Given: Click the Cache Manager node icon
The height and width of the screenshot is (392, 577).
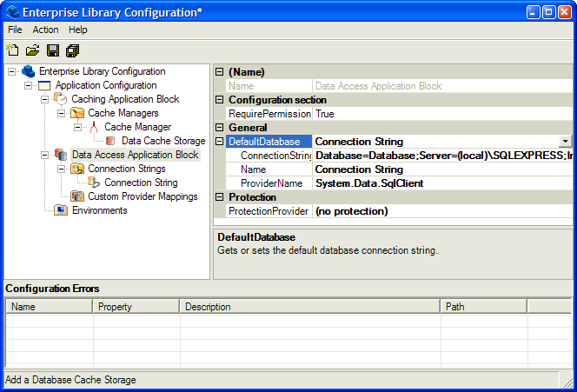Looking at the screenshot, I should click(x=94, y=127).
